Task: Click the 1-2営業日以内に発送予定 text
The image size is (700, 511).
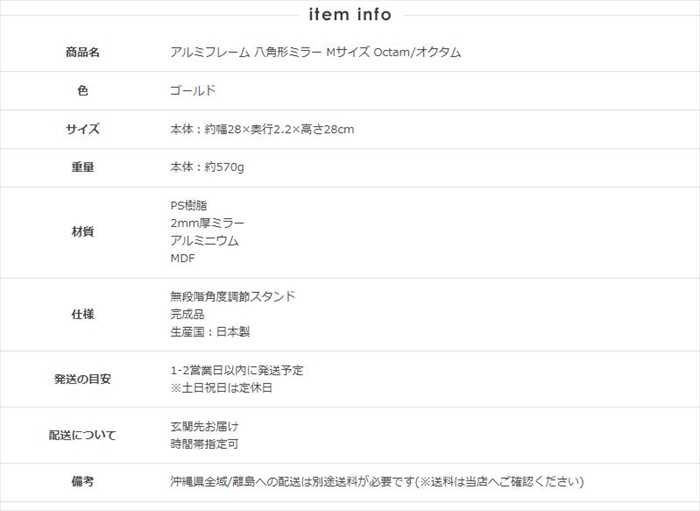Action: point(237,370)
